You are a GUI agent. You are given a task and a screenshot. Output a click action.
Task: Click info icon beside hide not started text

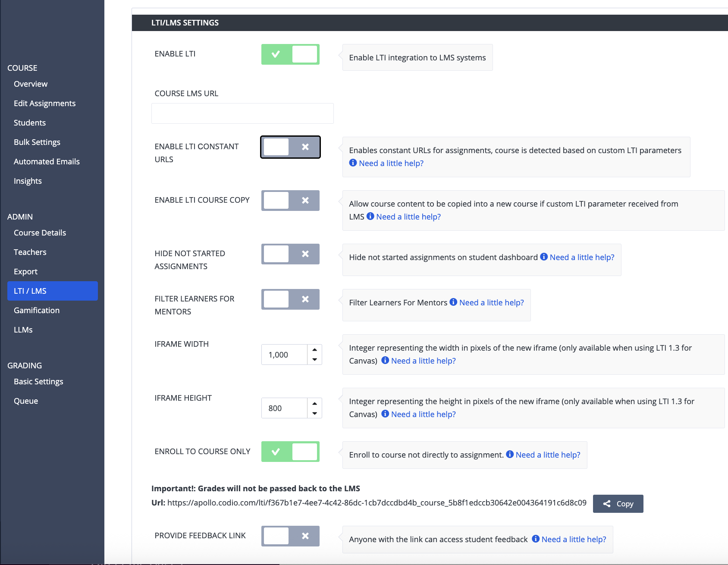click(x=544, y=257)
